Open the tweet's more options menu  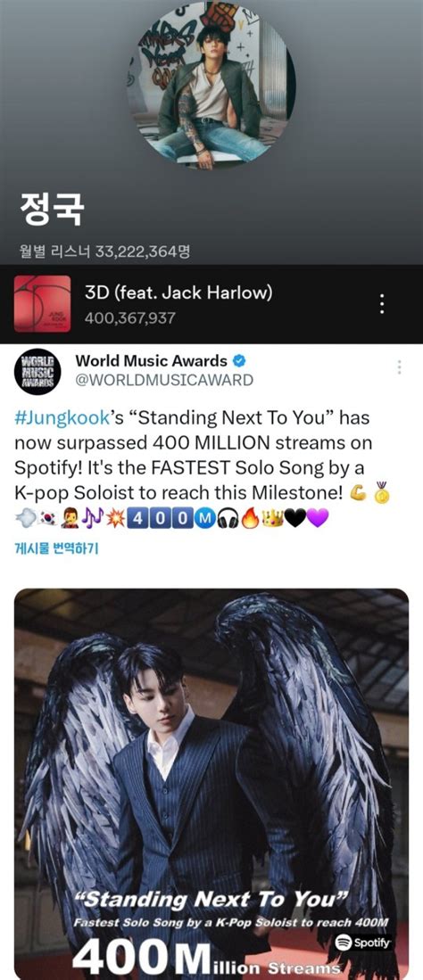click(399, 367)
